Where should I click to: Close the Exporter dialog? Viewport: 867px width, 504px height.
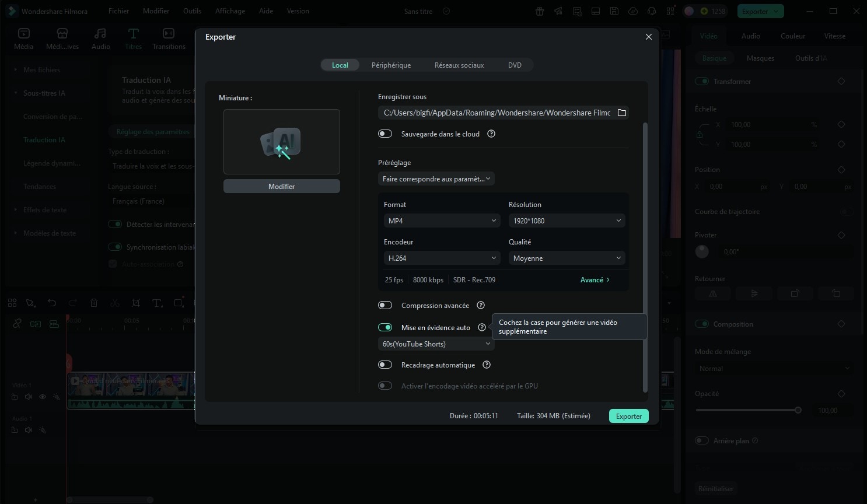[648, 37]
